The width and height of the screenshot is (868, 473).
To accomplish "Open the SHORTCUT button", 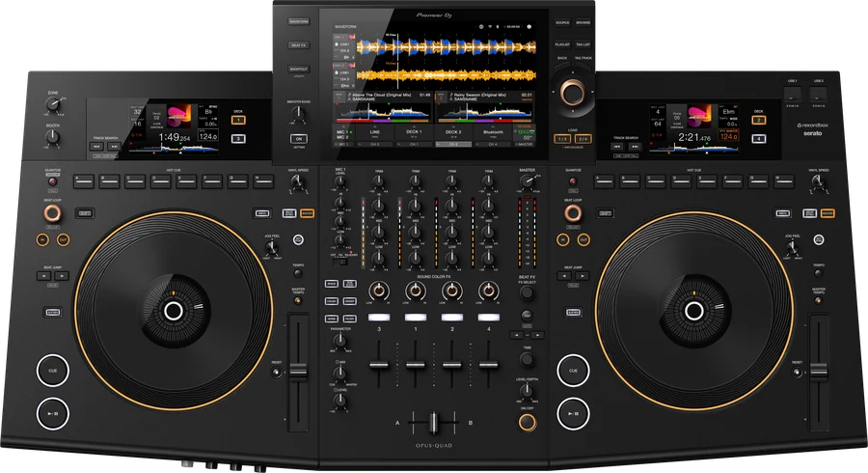I will (x=299, y=70).
